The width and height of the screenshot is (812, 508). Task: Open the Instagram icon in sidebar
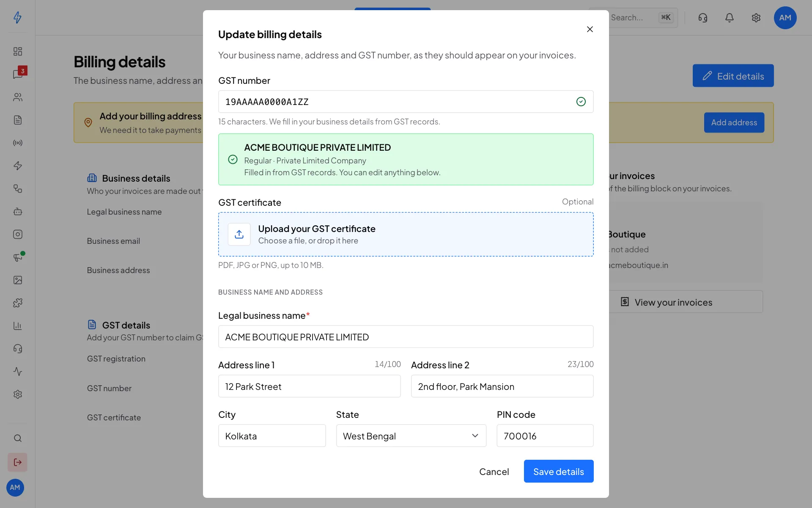[x=18, y=234]
